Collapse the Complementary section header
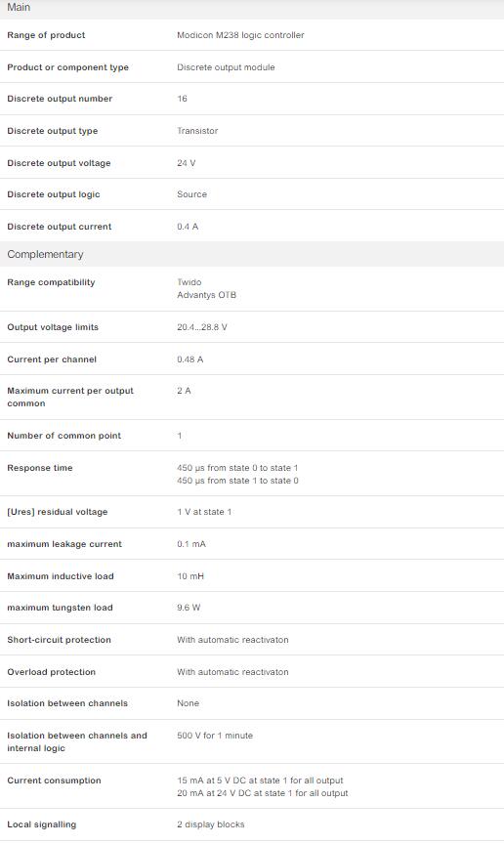 pyautogui.click(x=252, y=254)
